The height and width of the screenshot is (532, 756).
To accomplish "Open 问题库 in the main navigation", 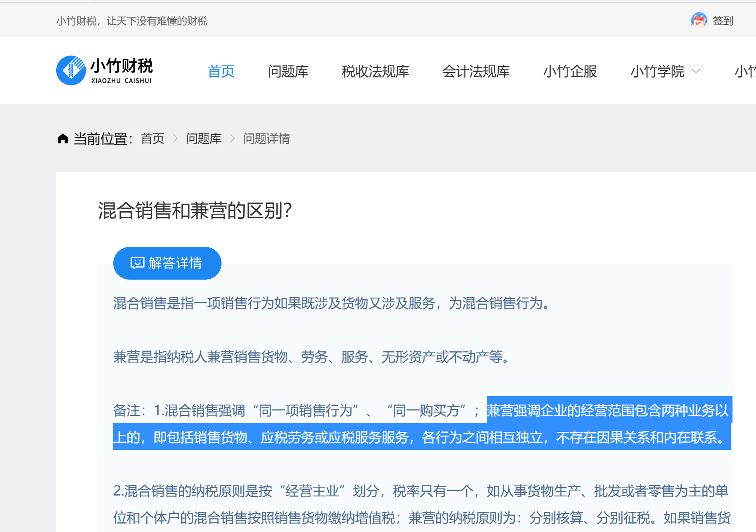I will [x=288, y=71].
